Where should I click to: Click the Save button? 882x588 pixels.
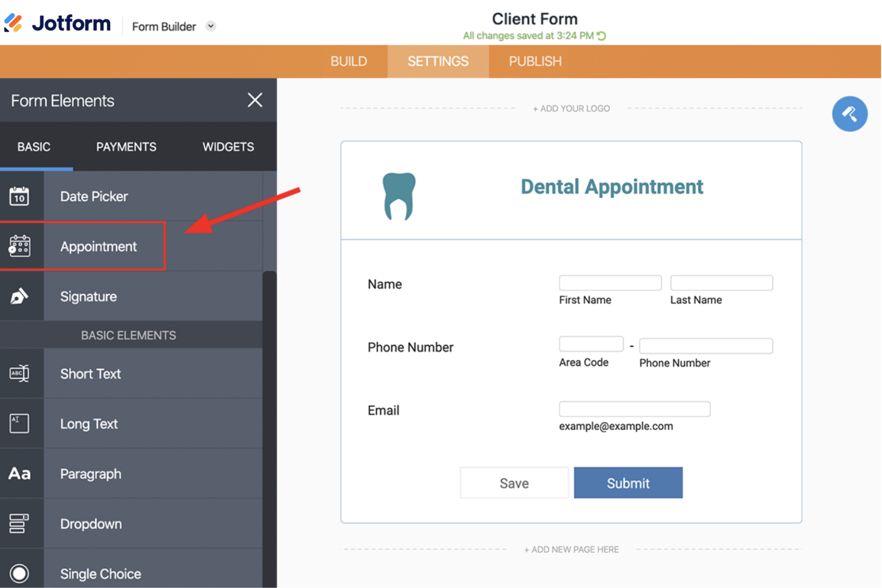click(514, 483)
